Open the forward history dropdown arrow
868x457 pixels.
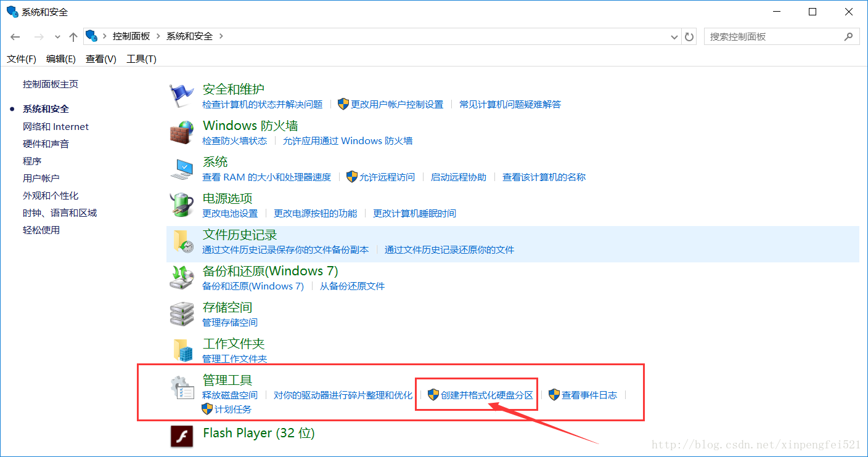pos(57,36)
